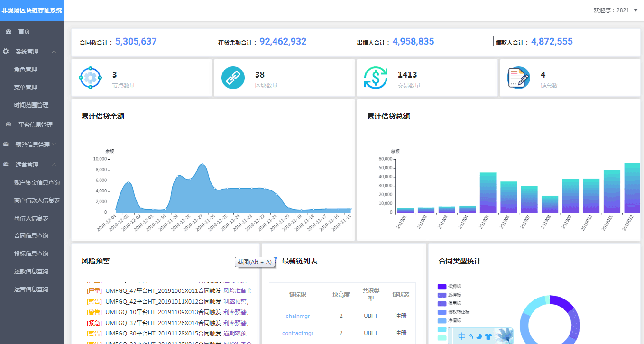Click the 质押标 legend color swatch
The height and width of the screenshot is (344, 644).
tap(442, 295)
